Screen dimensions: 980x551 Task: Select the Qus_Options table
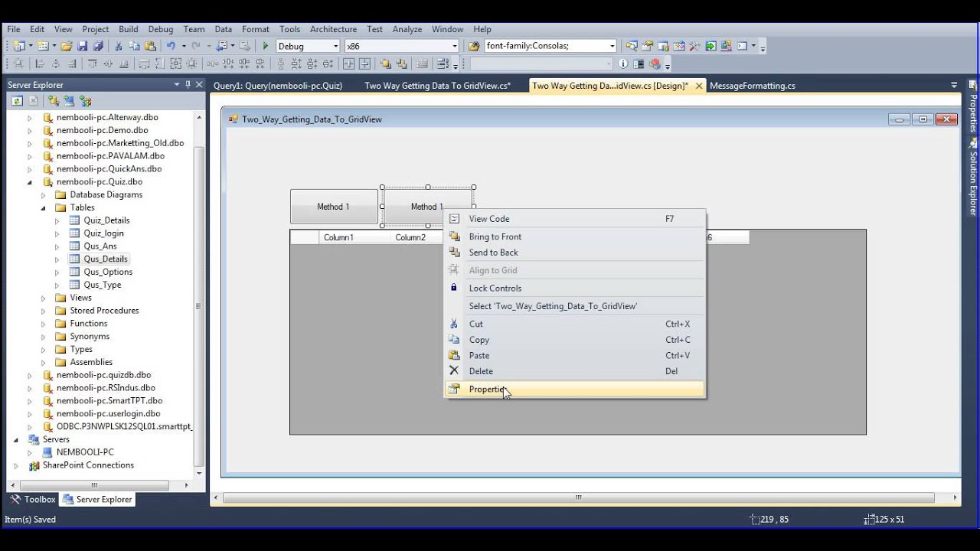click(108, 272)
